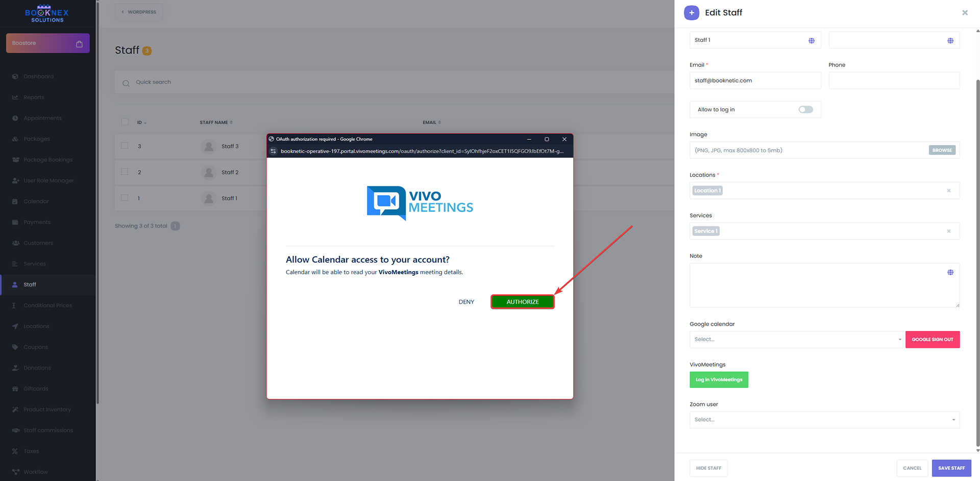Select all staff using the header checkbox
Image resolution: width=980 pixels, height=481 pixels.
coord(125,122)
